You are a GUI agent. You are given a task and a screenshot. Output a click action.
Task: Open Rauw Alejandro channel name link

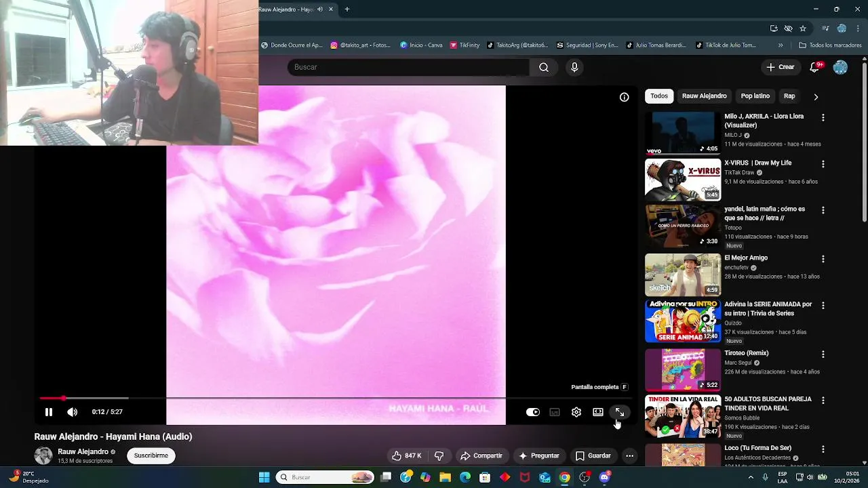pyautogui.click(x=83, y=451)
